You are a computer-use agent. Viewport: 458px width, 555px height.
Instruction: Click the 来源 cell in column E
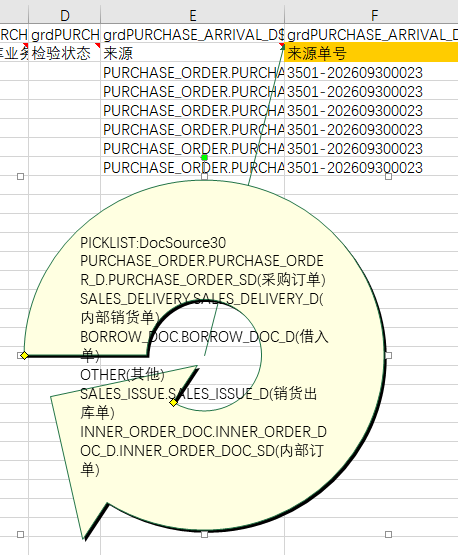(x=193, y=53)
